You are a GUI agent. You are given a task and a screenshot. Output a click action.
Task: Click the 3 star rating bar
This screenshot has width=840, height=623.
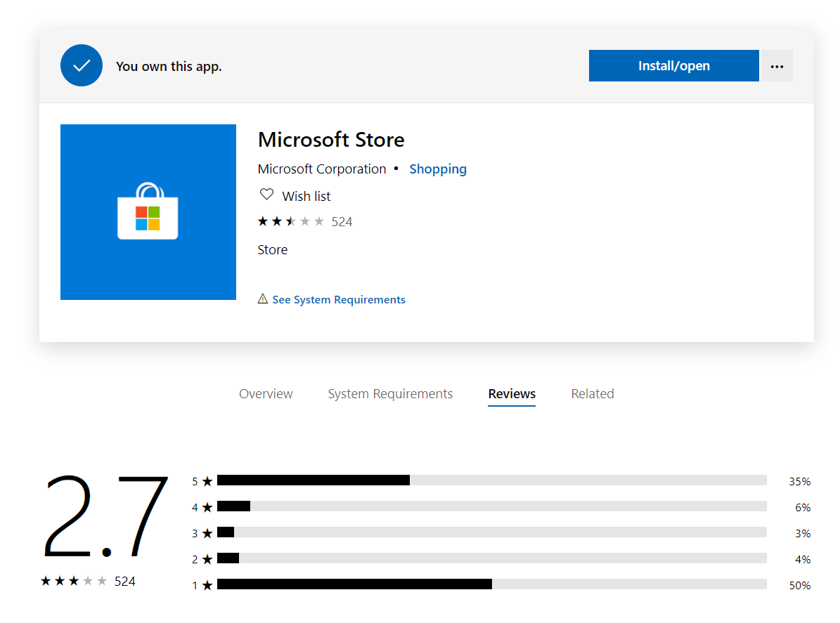492,532
